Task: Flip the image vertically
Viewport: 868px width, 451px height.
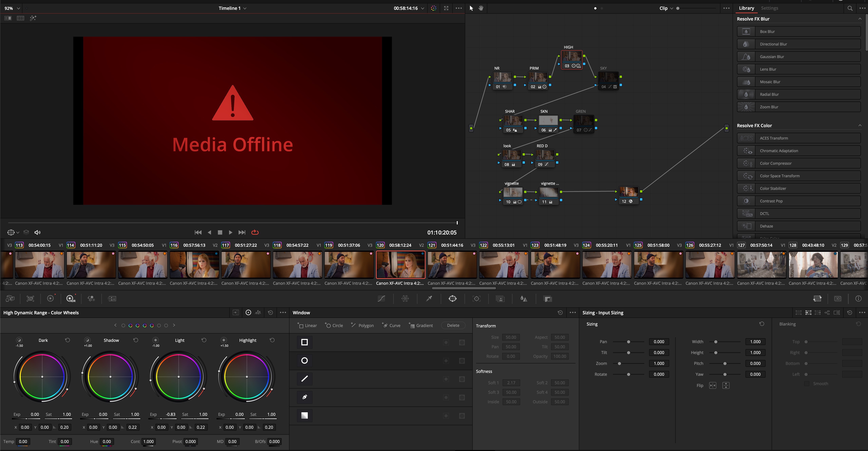Action: [726, 385]
